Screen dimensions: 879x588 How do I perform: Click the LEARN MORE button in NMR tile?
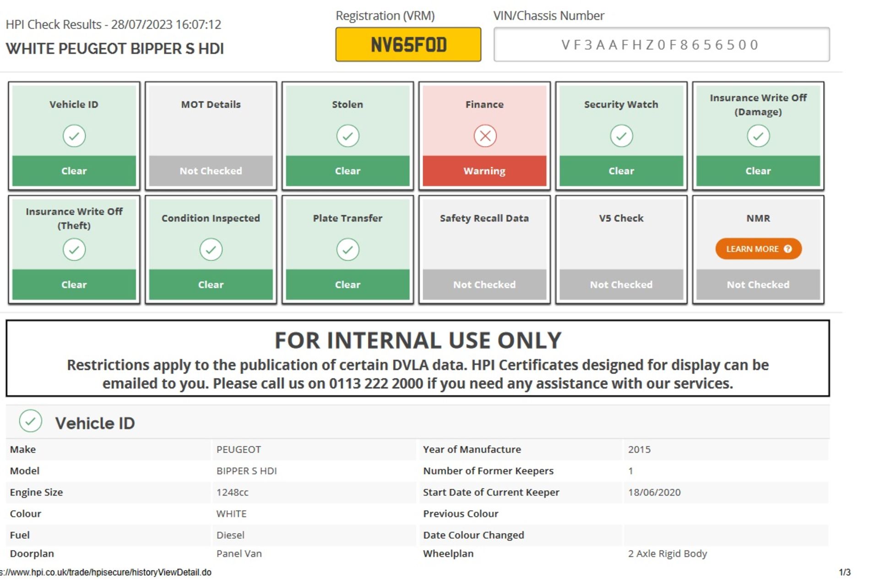click(758, 249)
